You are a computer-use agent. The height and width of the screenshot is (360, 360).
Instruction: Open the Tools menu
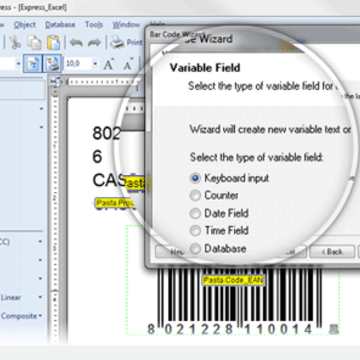point(94,25)
